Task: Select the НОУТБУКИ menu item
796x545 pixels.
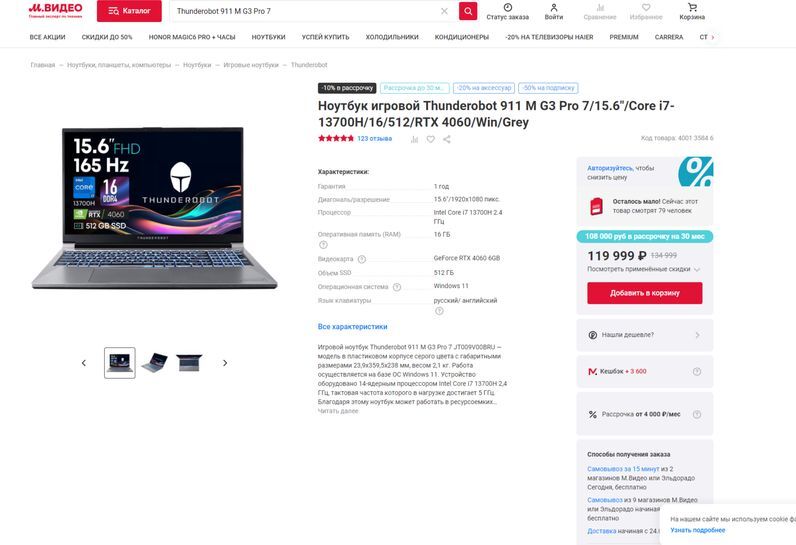Action: click(269, 37)
